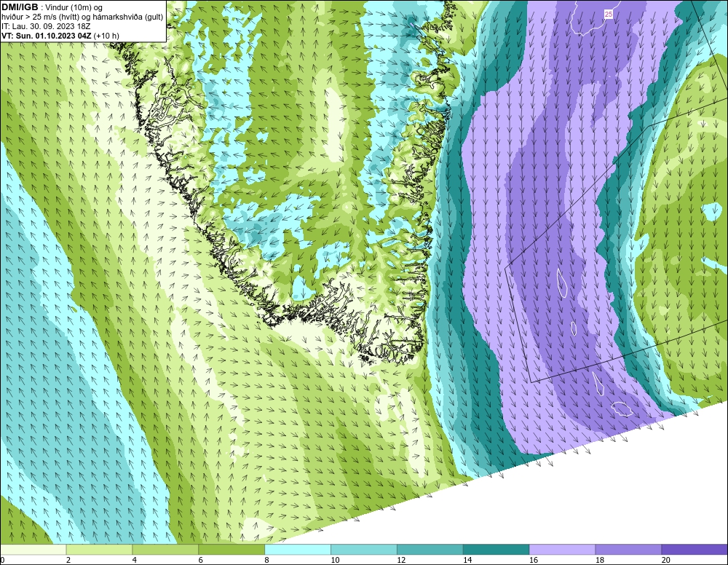Click the 0–2 m/s pale yellow legend swatch
728x565 pixels.
coord(33,550)
